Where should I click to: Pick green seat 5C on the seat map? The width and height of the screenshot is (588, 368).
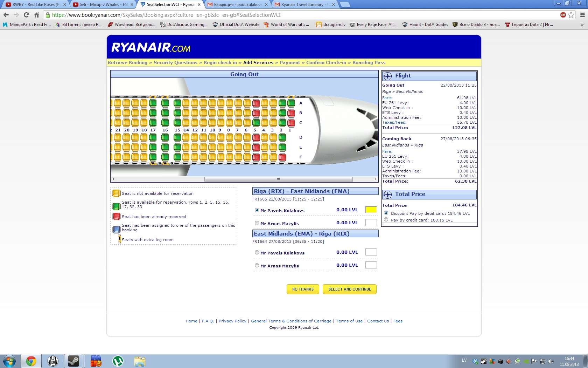pyautogui.click(x=256, y=123)
